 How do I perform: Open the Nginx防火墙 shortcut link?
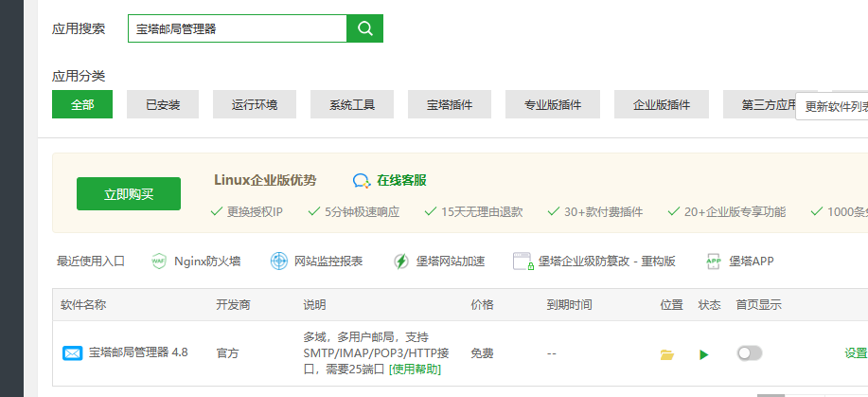point(207,262)
